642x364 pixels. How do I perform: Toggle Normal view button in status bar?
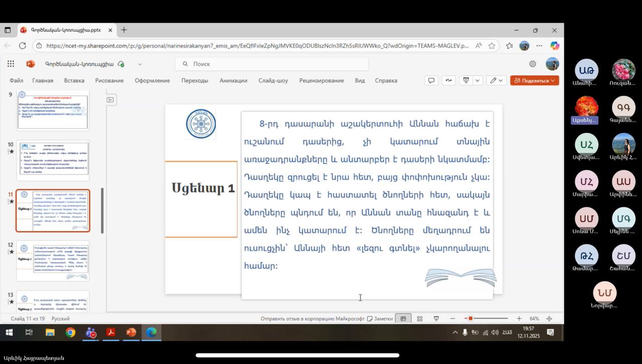click(403, 319)
